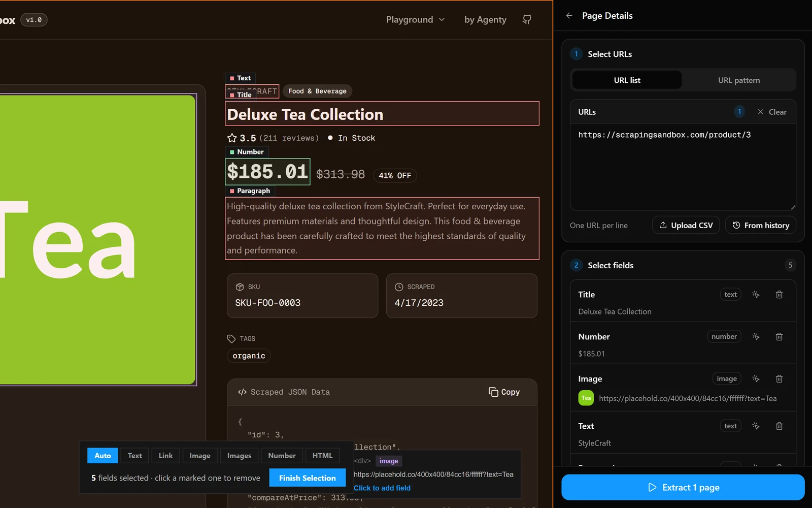This screenshot has width=812, height=508.
Task: Click the Food & Beverage category badge
Action: [317, 91]
